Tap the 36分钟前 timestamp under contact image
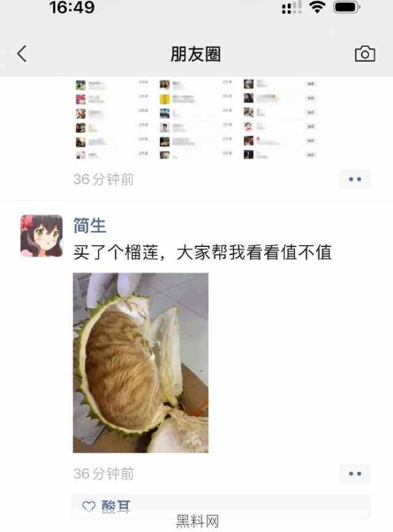The height and width of the screenshot is (532, 393). pyautogui.click(x=104, y=179)
